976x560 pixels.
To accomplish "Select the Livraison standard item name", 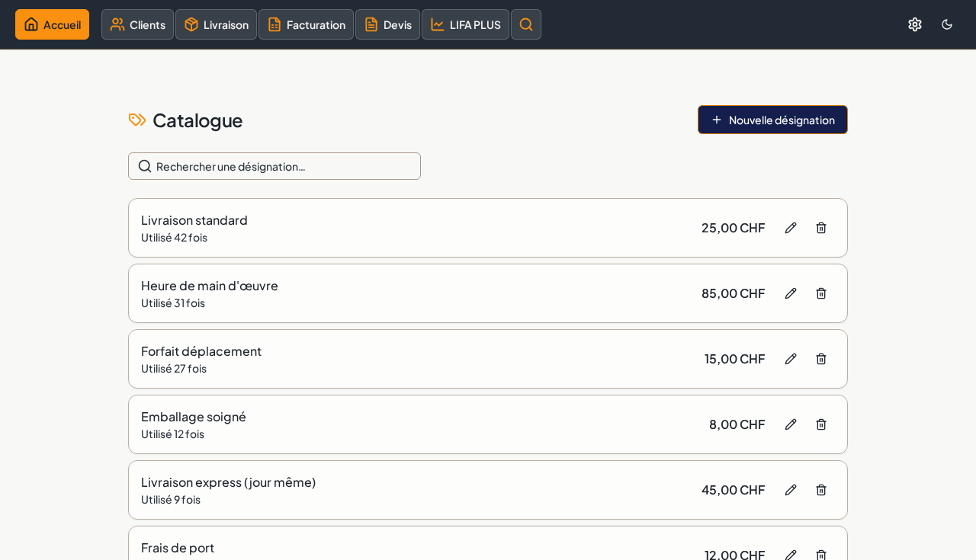I will (194, 219).
